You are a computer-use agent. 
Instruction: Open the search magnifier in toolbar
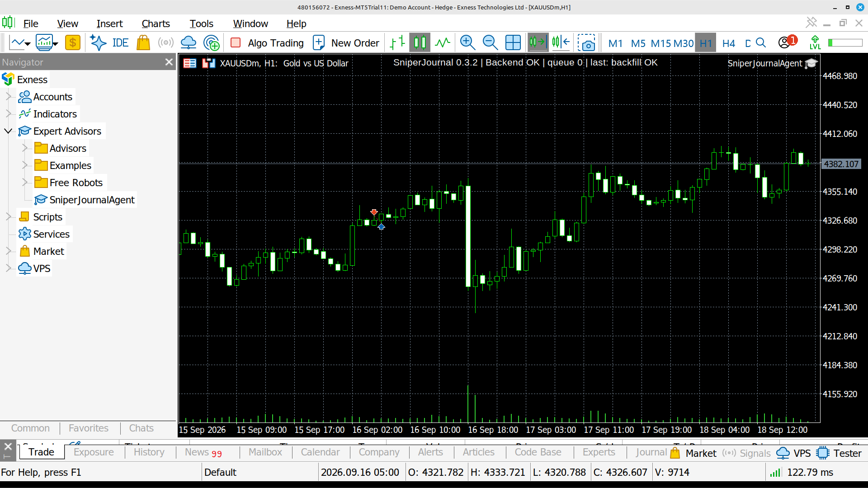click(x=761, y=43)
